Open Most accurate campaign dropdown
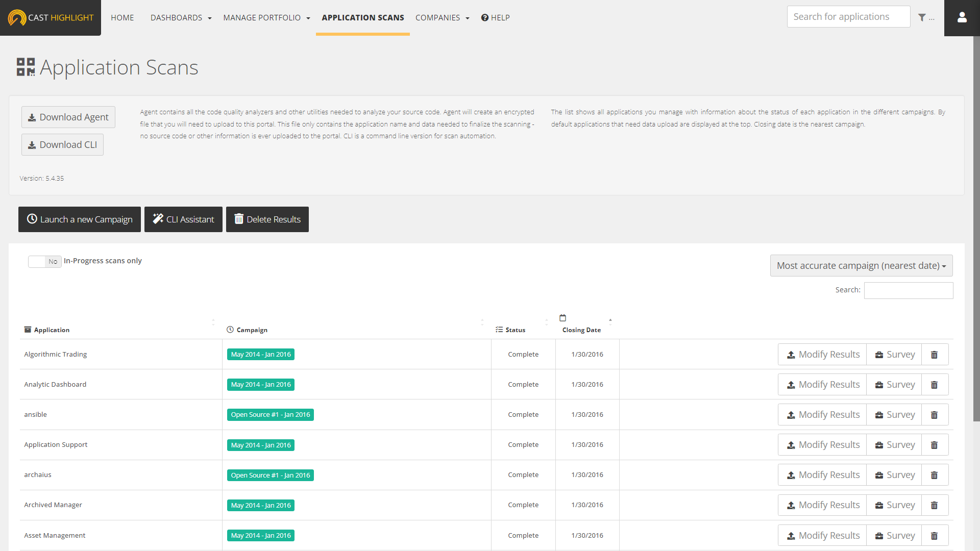The width and height of the screenshot is (980, 551). tap(861, 265)
